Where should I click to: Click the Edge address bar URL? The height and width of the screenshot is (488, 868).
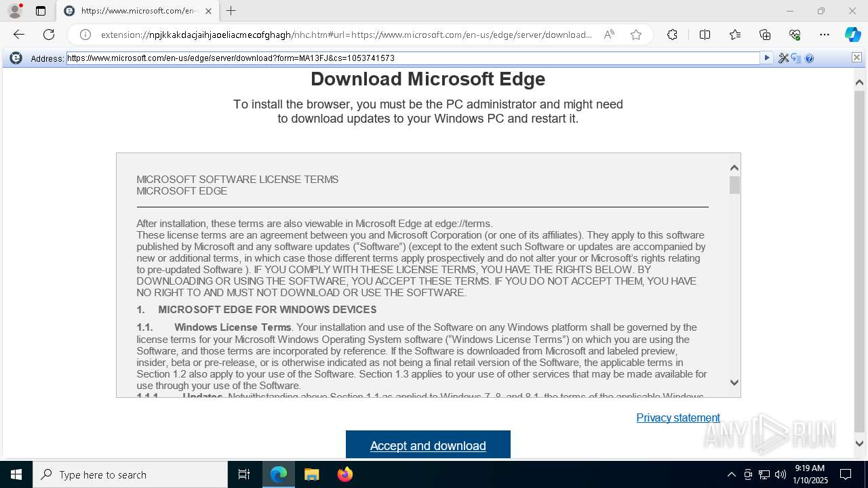346,35
